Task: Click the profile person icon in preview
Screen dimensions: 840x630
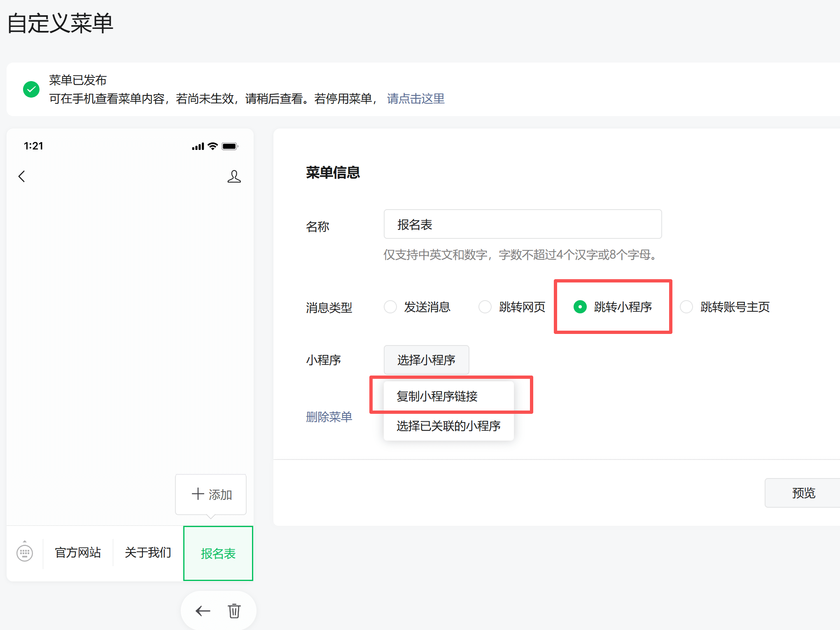Action: [x=234, y=177]
